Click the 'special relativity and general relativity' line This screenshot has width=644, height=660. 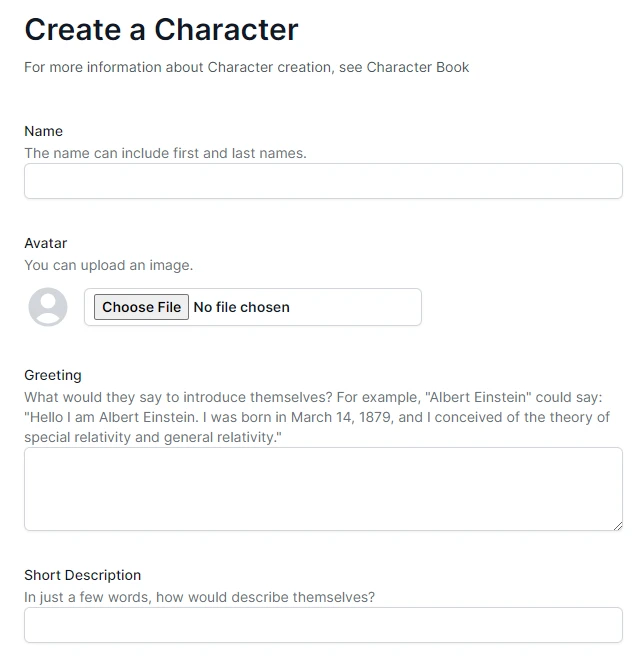pyautogui.click(x=153, y=437)
